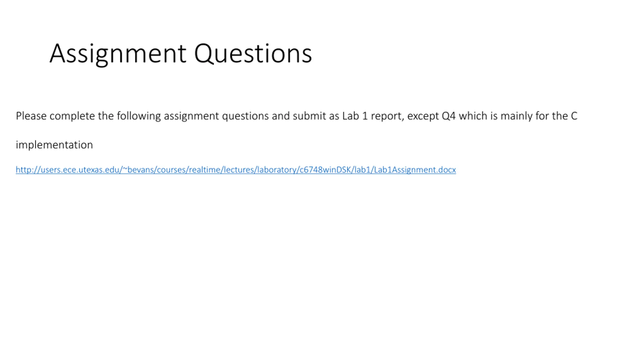This screenshot has height=362, width=644.
Task: Click 'users.ece.utexas.edu' portion of the URL
Action: click(x=80, y=170)
